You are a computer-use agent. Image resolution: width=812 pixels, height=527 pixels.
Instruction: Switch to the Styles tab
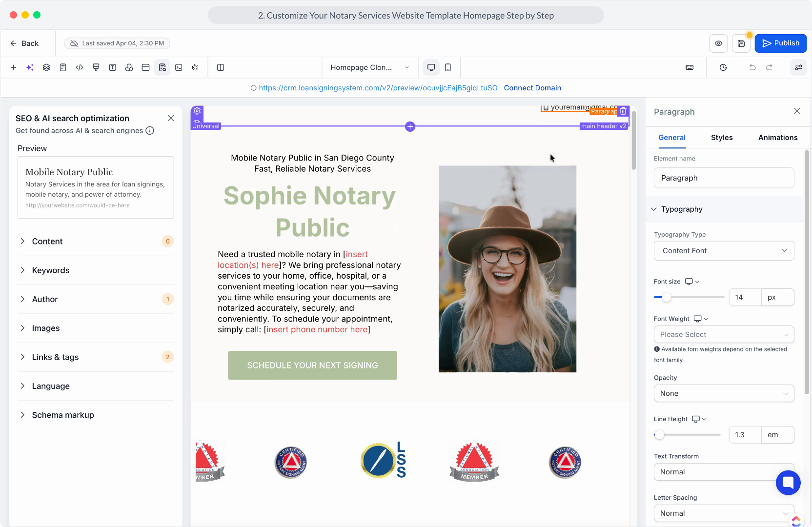coord(722,138)
